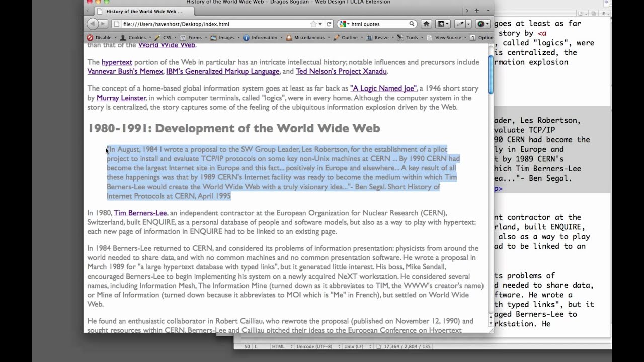
Task: Click the 1980-1991 Development heading
Action: coord(234,128)
